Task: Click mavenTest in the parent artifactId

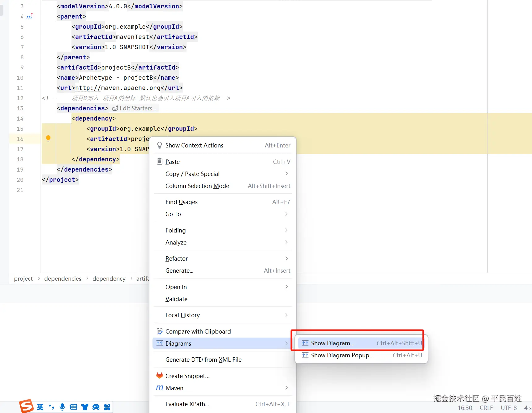Action: pyautogui.click(x=133, y=37)
